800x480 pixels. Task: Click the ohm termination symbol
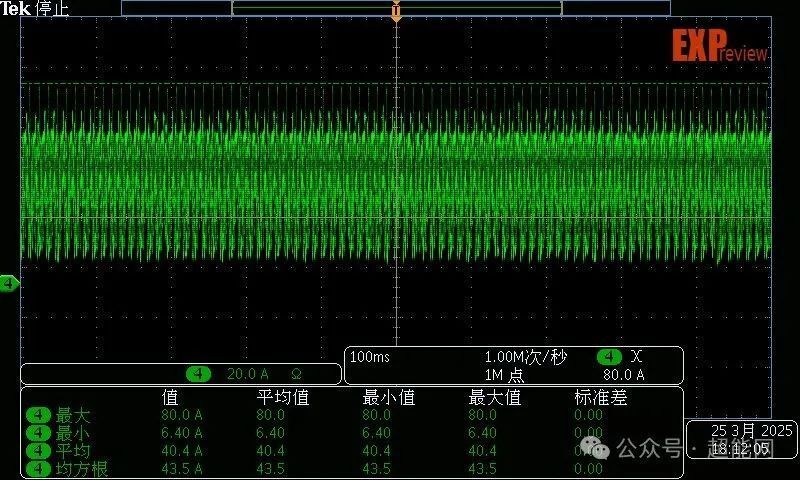[x=297, y=374]
